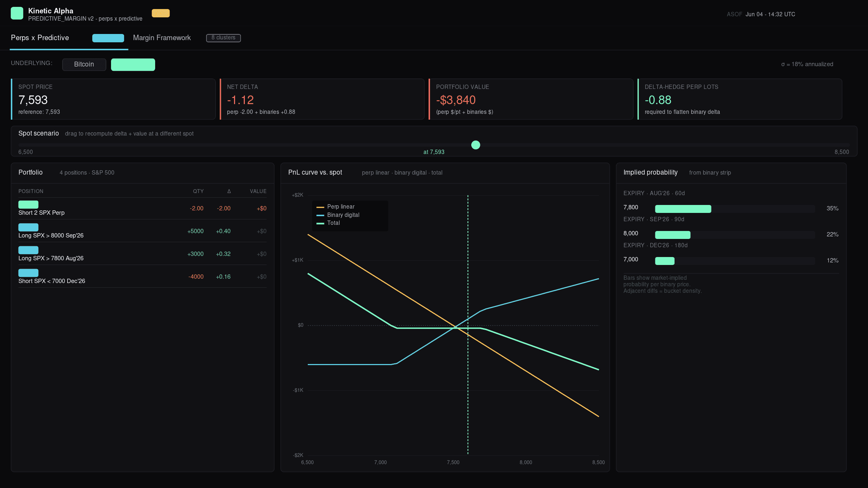Click the 8,000 strike probability bar

coord(735,235)
